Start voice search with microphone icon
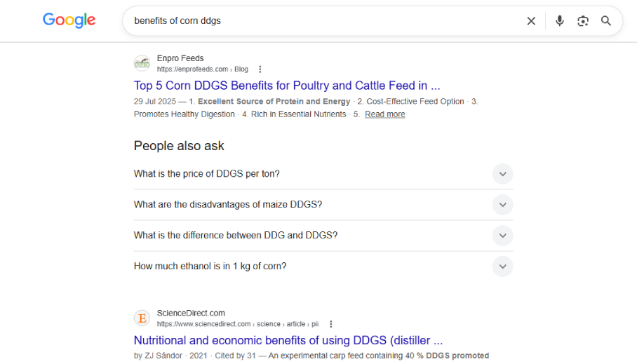The height and width of the screenshot is (364, 637). (x=559, y=21)
